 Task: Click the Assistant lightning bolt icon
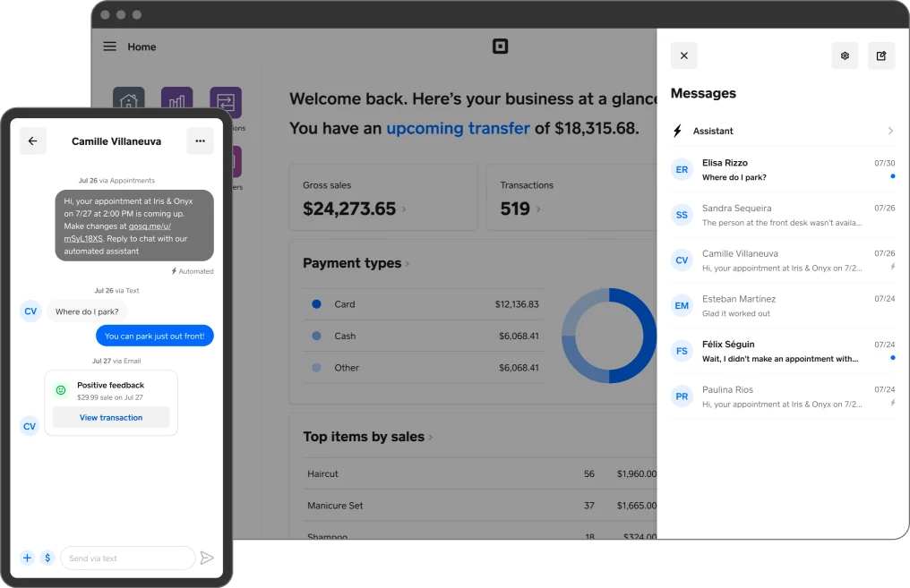pos(677,131)
